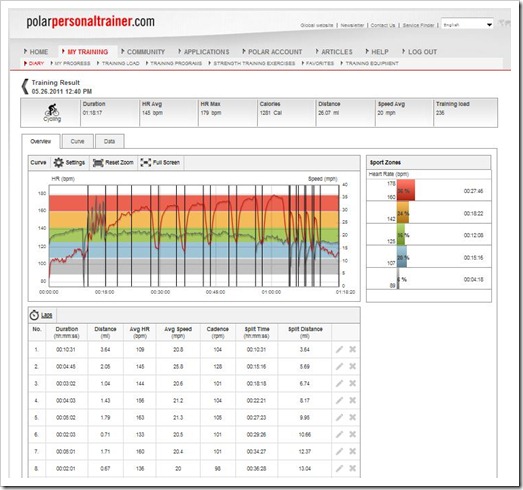The height and width of the screenshot is (490, 523).
Task: Click the Distance column header
Action: click(x=105, y=332)
